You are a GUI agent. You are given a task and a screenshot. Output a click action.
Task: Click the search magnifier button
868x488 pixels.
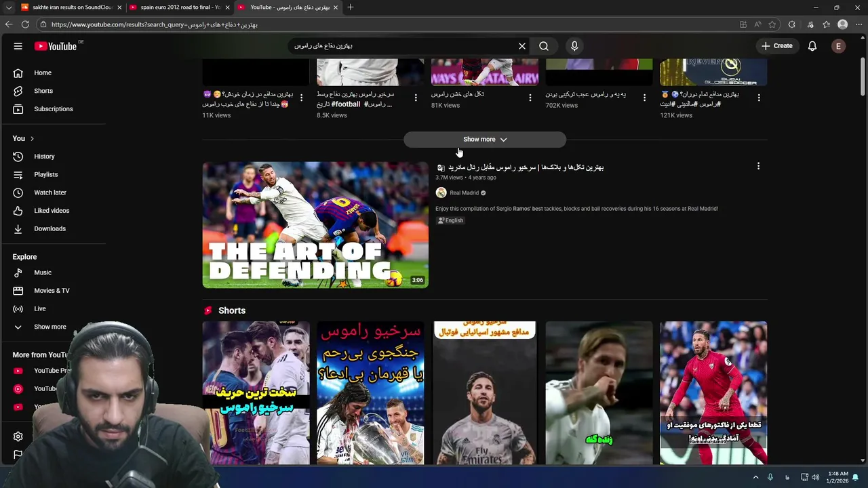[544, 46]
